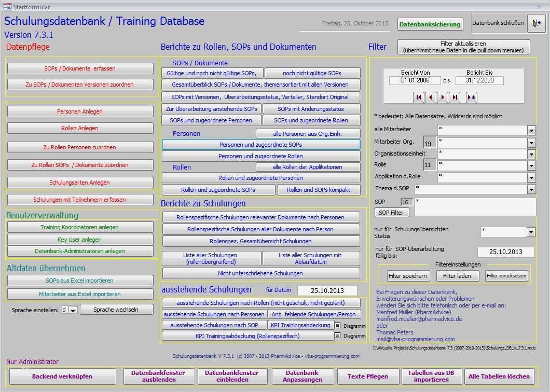Open Diagramm icon beside KPI Trainingsabdeckung (Rollenspezifisch)
The height and width of the screenshot is (392, 550).
(337, 334)
